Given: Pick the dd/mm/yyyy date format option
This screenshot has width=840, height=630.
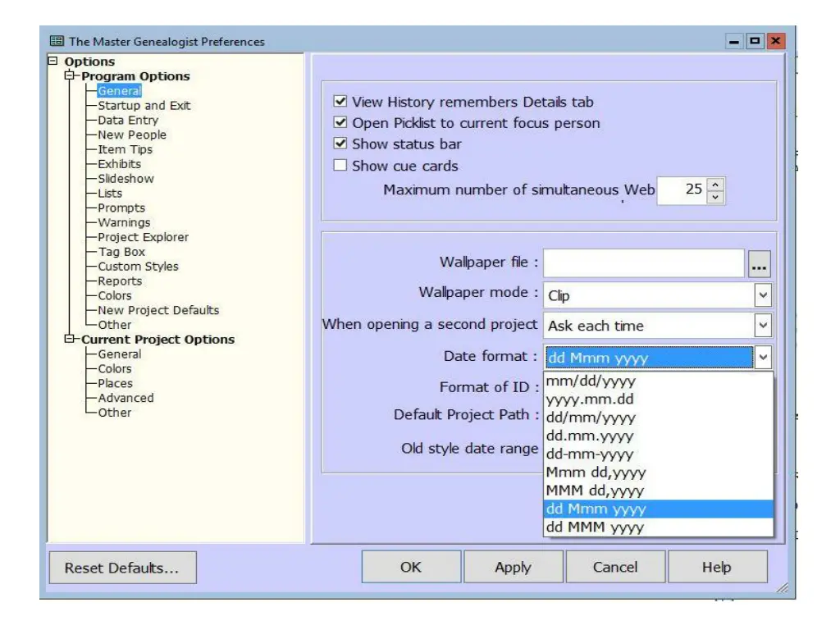Looking at the screenshot, I should (x=659, y=418).
